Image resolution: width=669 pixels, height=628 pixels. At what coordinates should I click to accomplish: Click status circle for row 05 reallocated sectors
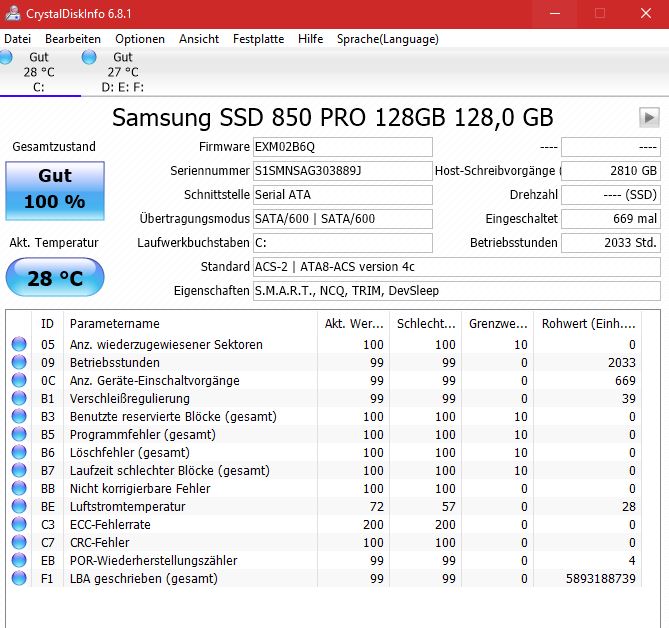tap(19, 344)
